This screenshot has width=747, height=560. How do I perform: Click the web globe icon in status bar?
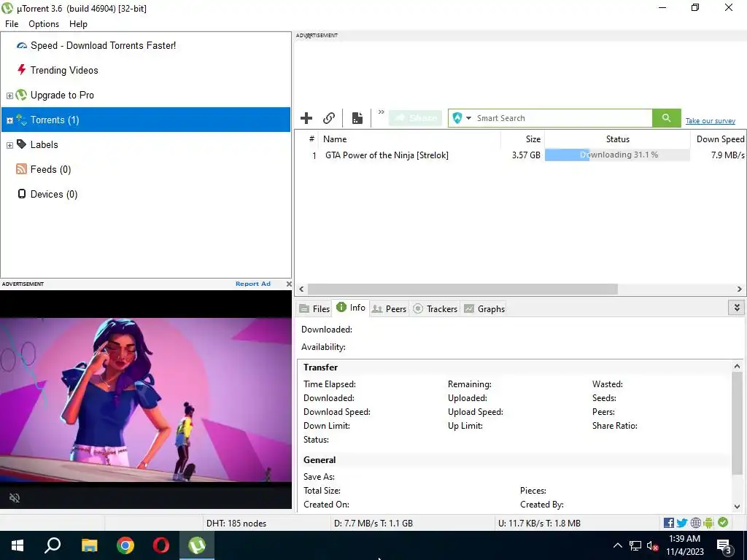(x=696, y=524)
